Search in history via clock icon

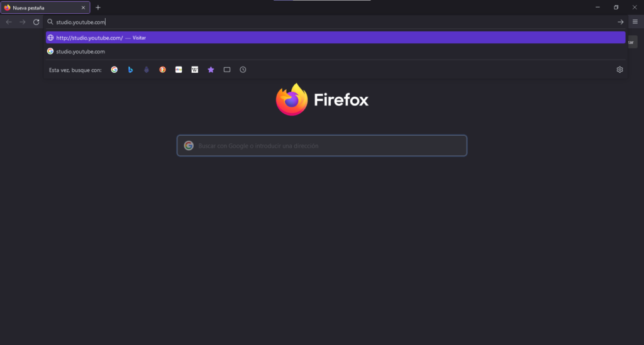(x=243, y=70)
